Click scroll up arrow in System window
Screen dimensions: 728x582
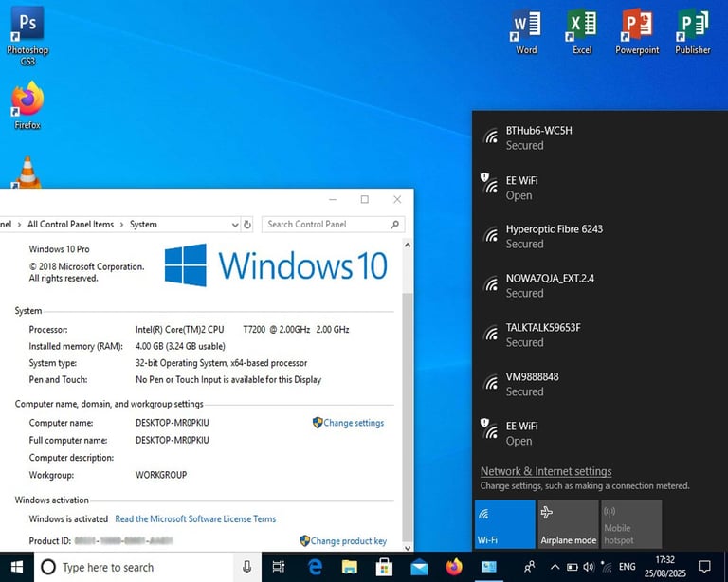(x=408, y=245)
